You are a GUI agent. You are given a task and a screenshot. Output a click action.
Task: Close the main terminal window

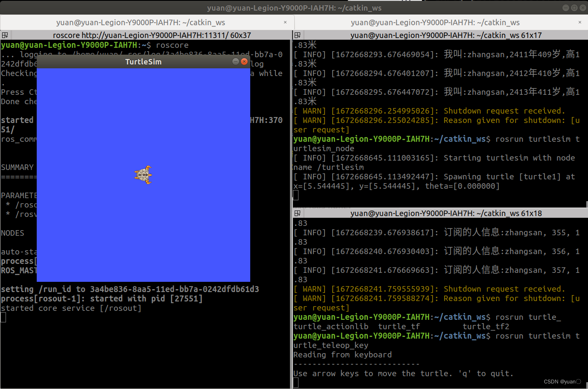pos(583,8)
